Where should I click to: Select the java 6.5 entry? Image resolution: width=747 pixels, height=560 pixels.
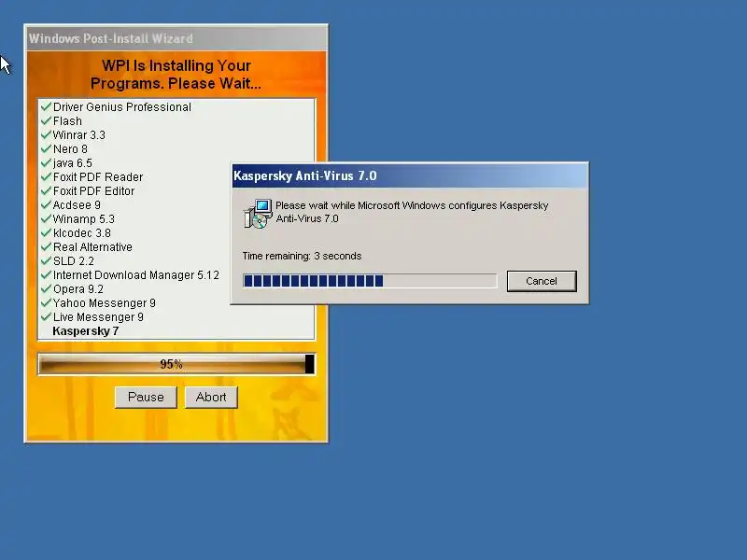coord(73,162)
